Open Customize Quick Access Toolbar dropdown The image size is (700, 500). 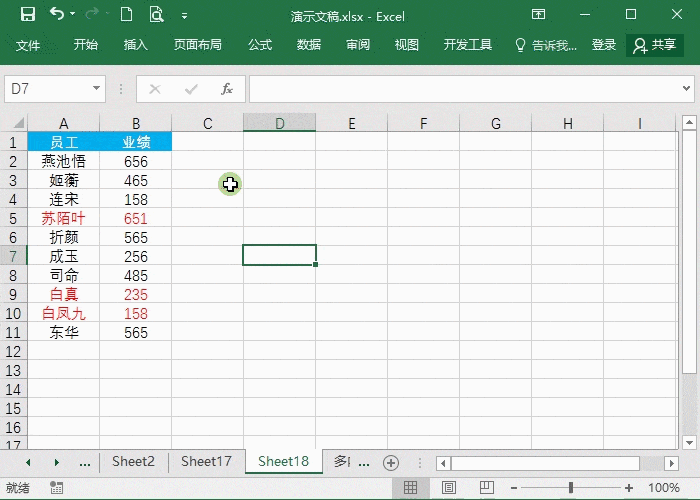pyautogui.click(x=184, y=17)
